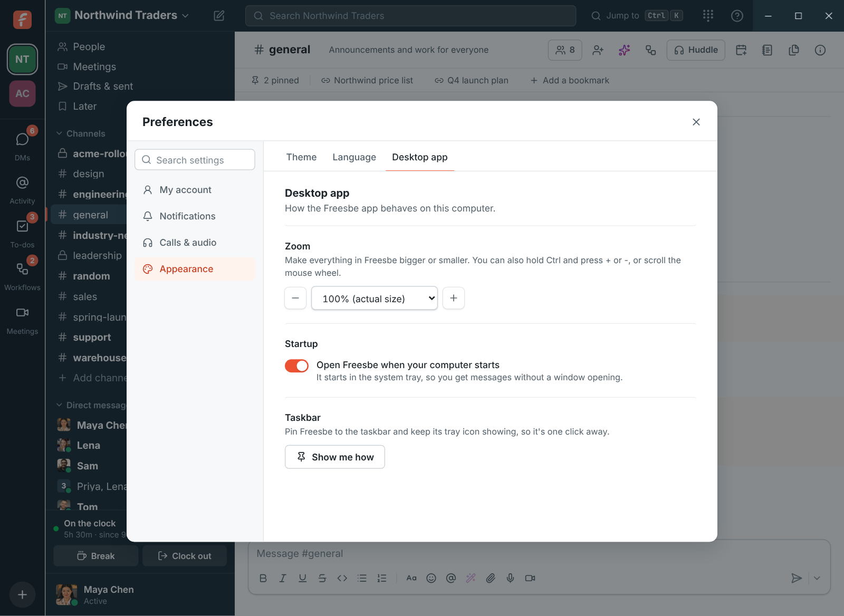The width and height of the screenshot is (844, 616).
Task: Click the code formatting icon
Action: click(342, 578)
